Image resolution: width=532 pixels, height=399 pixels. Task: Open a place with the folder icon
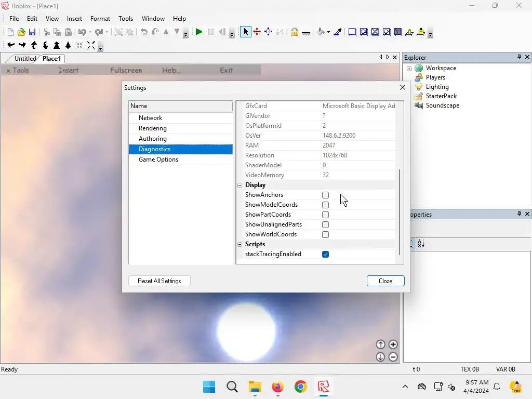[x=21, y=32]
